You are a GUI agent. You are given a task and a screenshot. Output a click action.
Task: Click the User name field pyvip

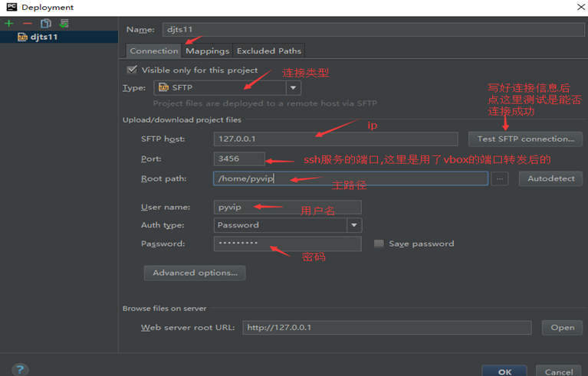(x=287, y=208)
